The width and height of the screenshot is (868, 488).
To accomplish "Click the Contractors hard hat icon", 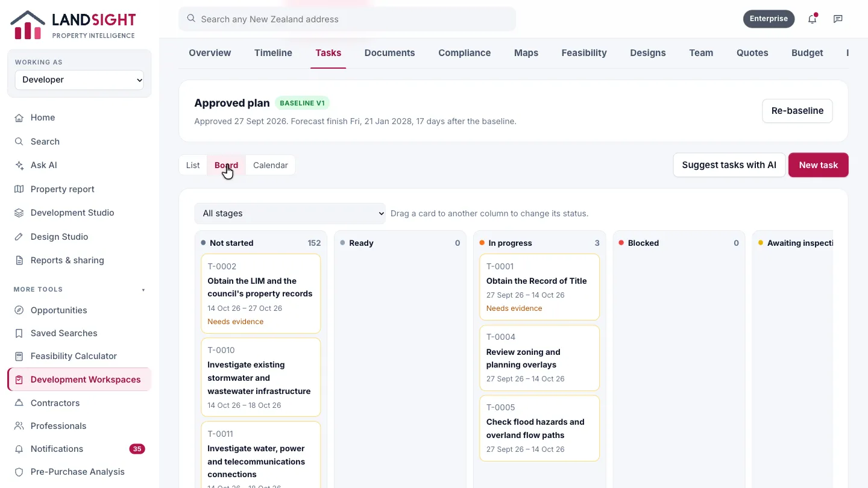I will [19, 403].
